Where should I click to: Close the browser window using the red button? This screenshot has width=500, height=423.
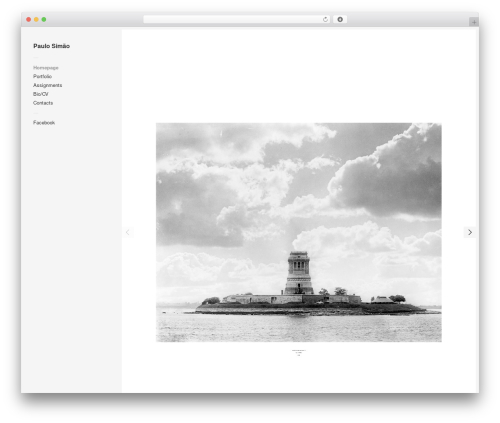tap(29, 19)
